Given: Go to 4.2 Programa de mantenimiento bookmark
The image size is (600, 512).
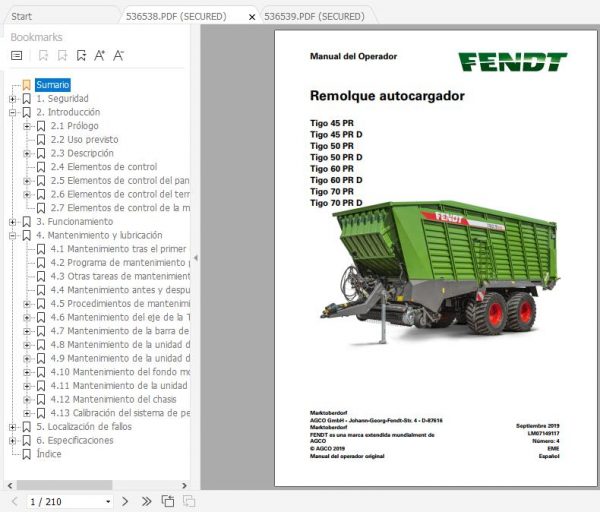Looking at the screenshot, I should tap(120, 263).
